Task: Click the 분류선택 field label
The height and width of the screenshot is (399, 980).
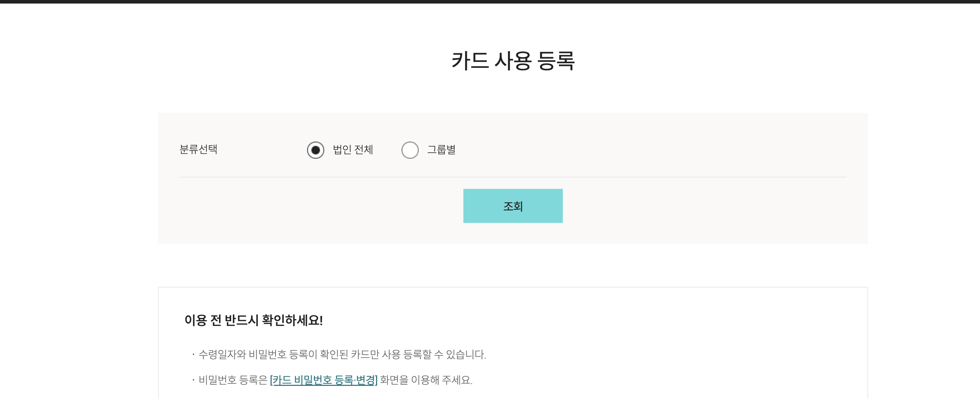Action: coord(198,149)
